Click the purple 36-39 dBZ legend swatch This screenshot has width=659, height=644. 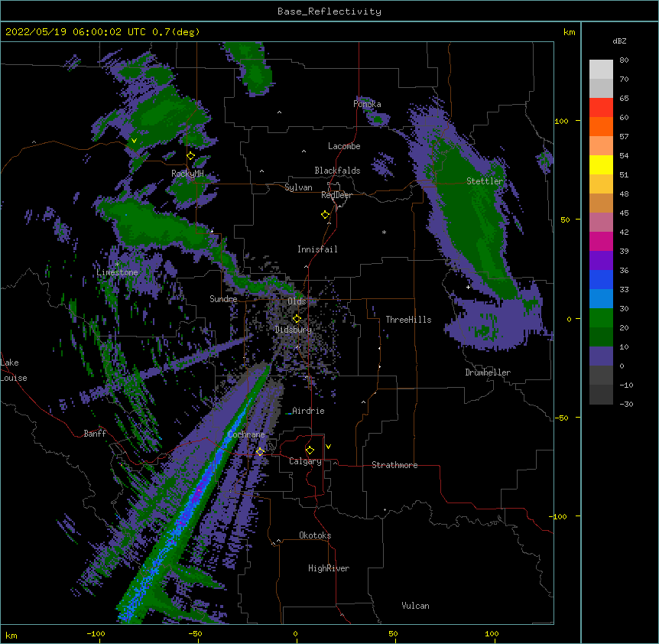click(601, 261)
